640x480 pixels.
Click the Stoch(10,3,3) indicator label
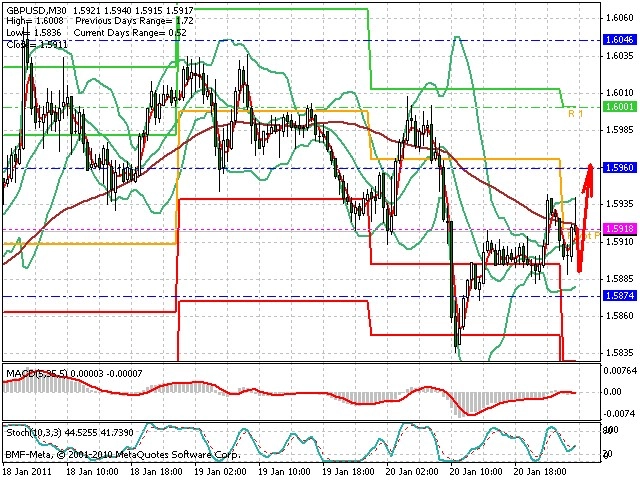click(34, 433)
